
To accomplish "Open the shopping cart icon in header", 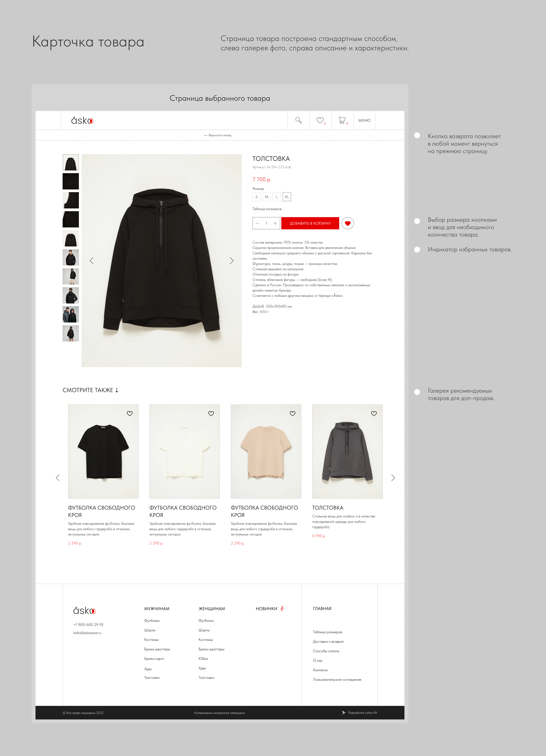I will click(x=342, y=120).
